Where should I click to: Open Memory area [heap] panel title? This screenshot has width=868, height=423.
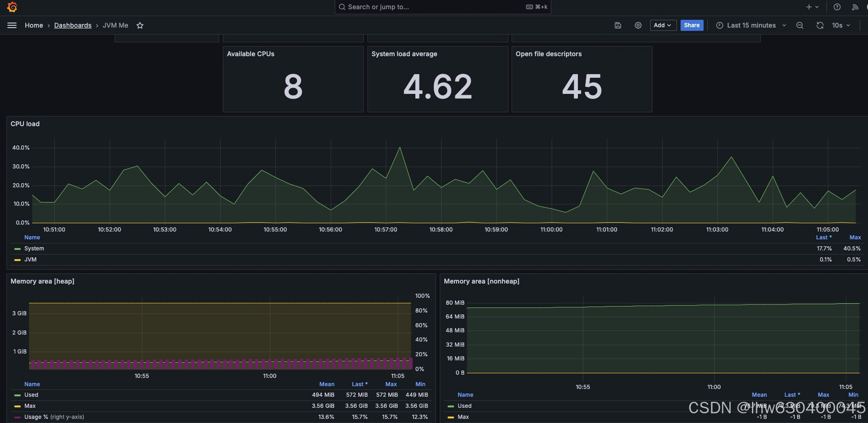tap(42, 281)
